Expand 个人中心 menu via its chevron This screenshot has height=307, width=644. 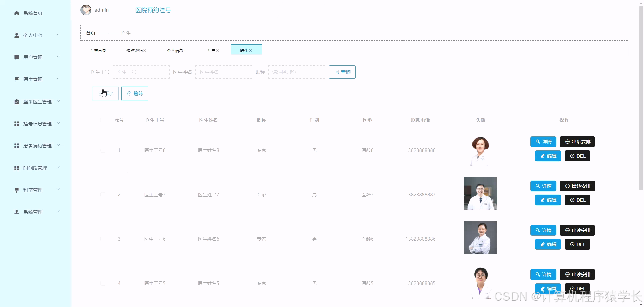click(58, 35)
